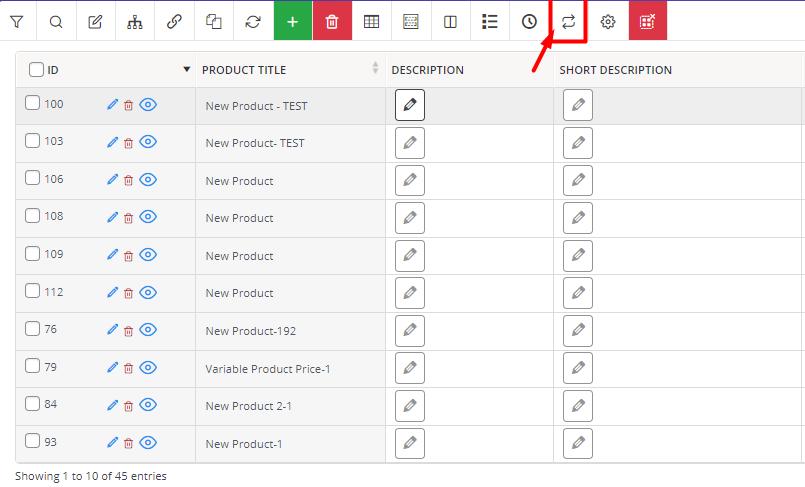Check the select-all checkbox beside ID
The image size is (805, 487).
click(36, 69)
